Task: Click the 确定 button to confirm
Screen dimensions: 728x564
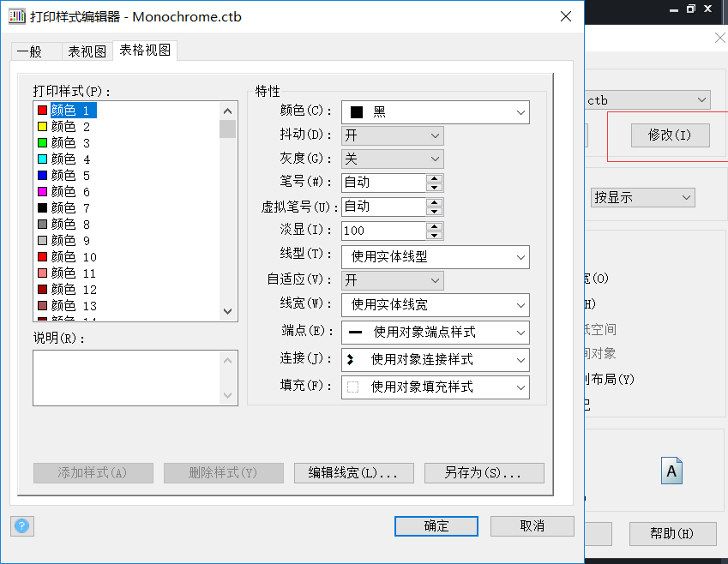Action: (x=436, y=525)
